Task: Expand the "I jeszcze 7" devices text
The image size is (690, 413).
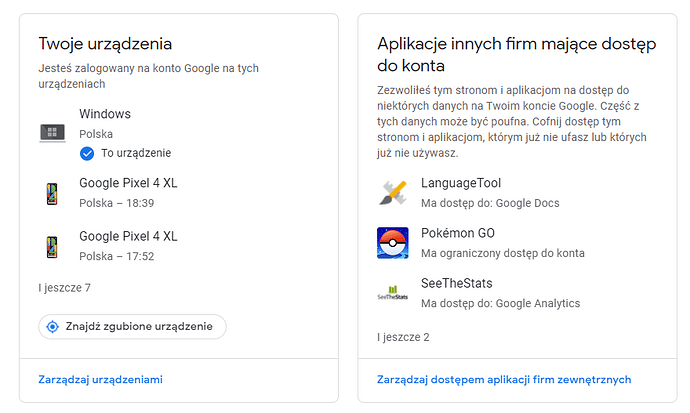Action: [65, 288]
